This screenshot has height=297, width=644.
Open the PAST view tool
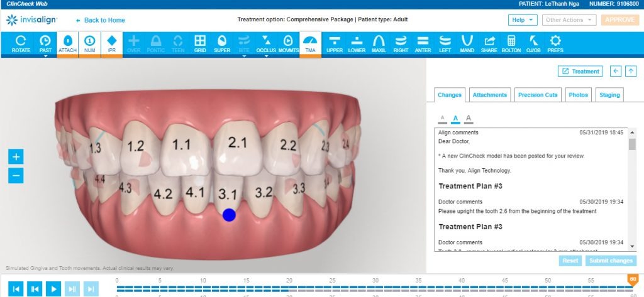click(45, 43)
